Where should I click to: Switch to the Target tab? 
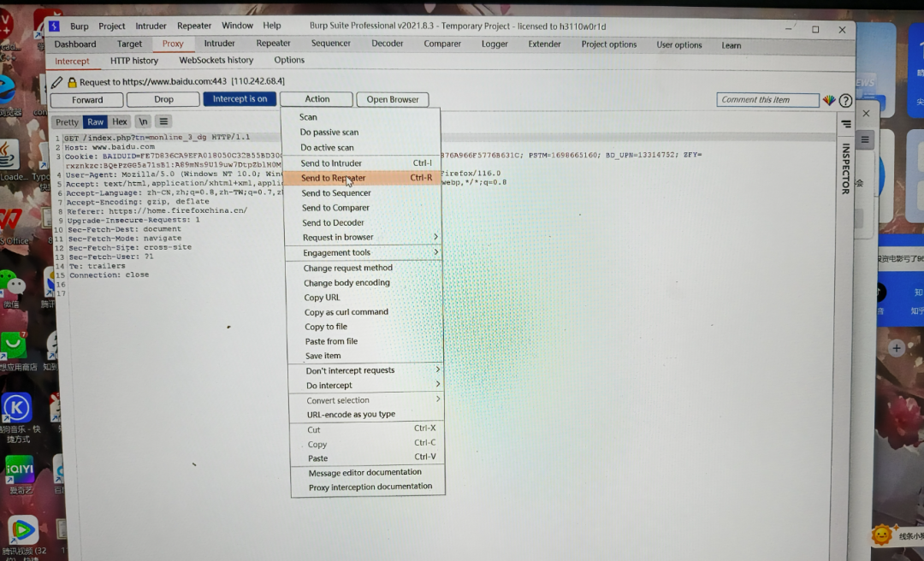130,44
